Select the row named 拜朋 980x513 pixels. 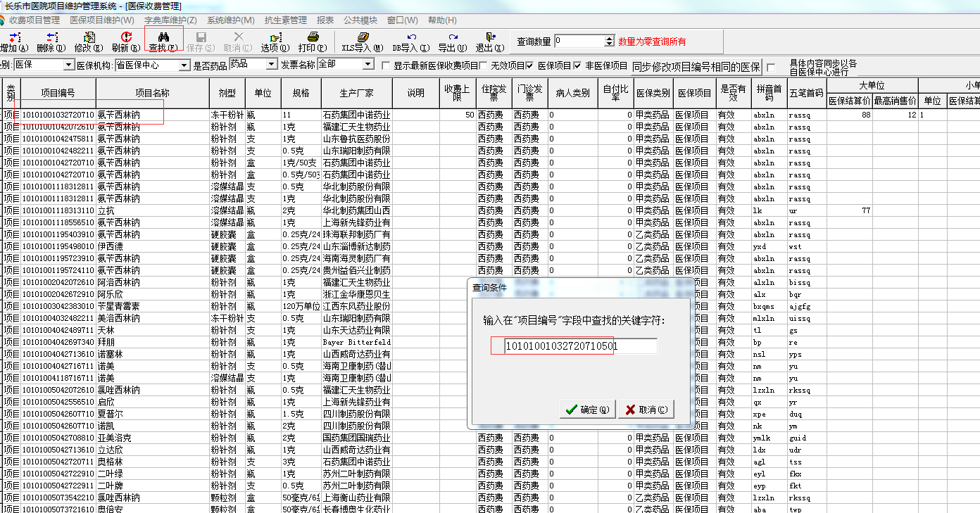click(x=106, y=342)
